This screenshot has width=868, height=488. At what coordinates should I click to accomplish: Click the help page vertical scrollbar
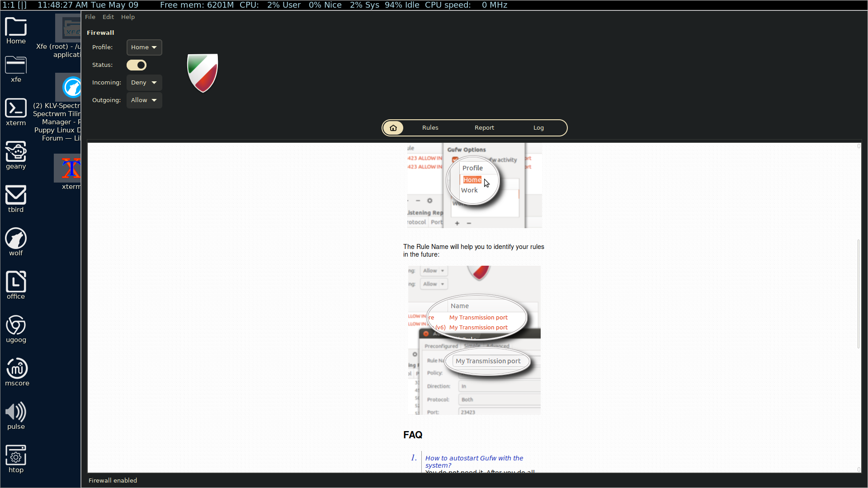858,294
